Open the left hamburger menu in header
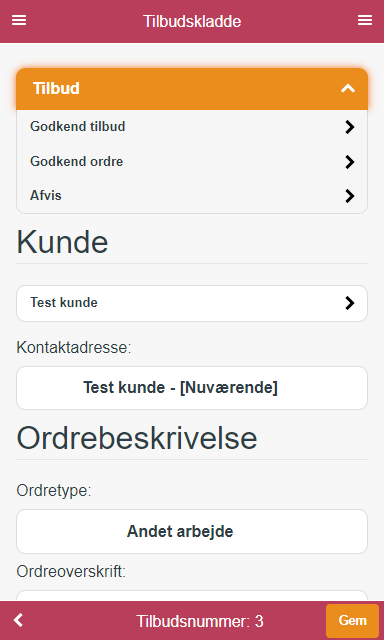The height and width of the screenshot is (641, 385). [19, 20]
